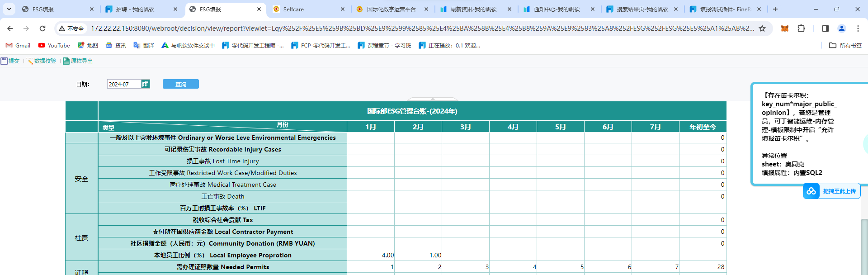Click the 拖拽至此上传 upload button
This screenshot has height=275, width=868.
pos(832,191)
